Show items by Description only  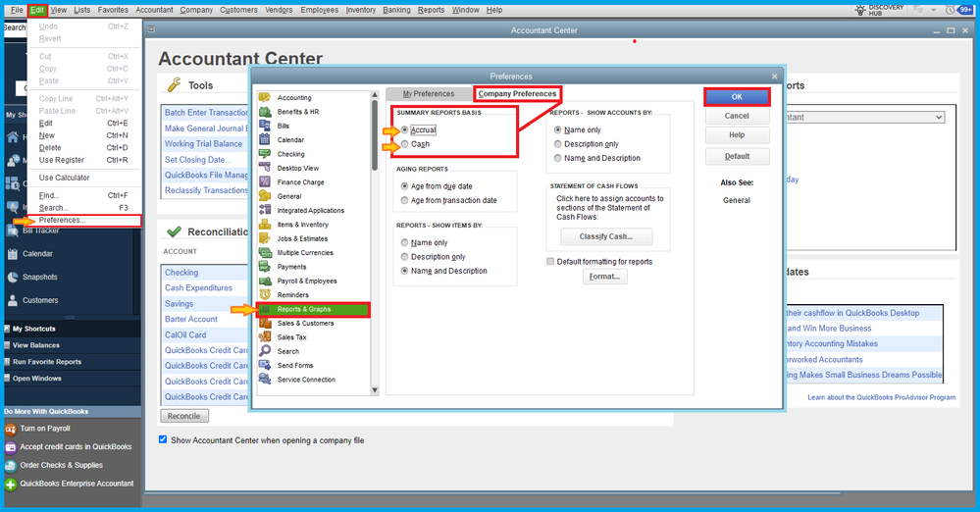(405, 257)
